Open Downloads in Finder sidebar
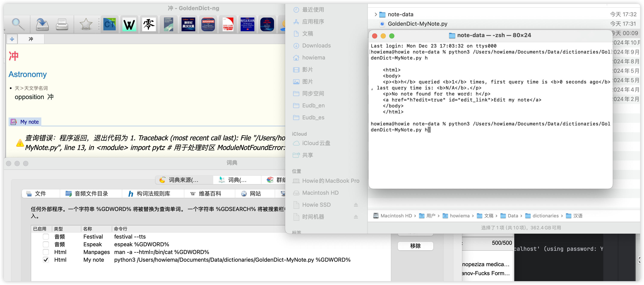The image size is (644, 285). tap(316, 46)
